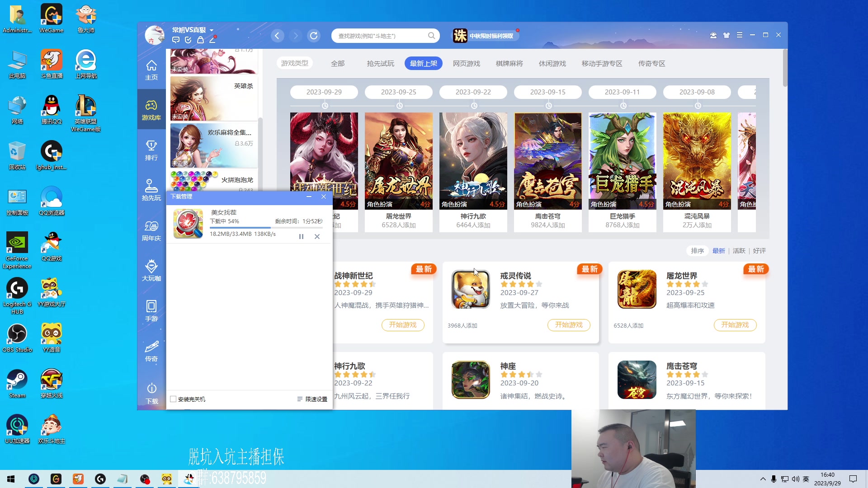The height and width of the screenshot is (488, 868).
Task: Click 开始游戏 for 屠龙世界
Action: pos(735,325)
